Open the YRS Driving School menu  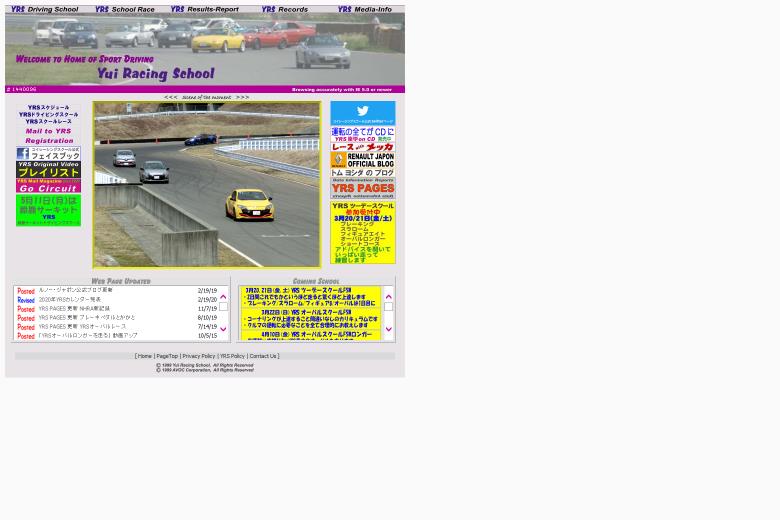coord(45,9)
